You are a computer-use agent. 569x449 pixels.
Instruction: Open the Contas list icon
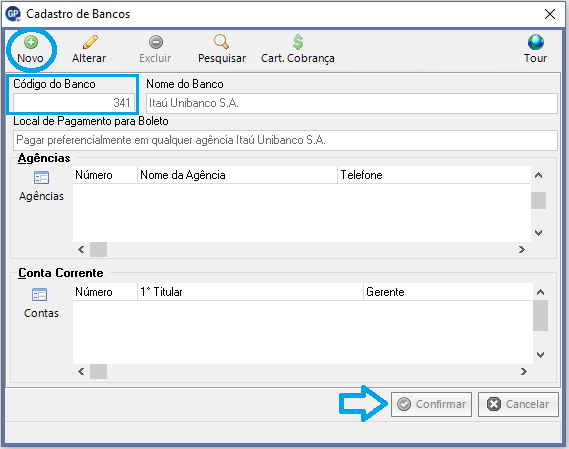click(39, 295)
